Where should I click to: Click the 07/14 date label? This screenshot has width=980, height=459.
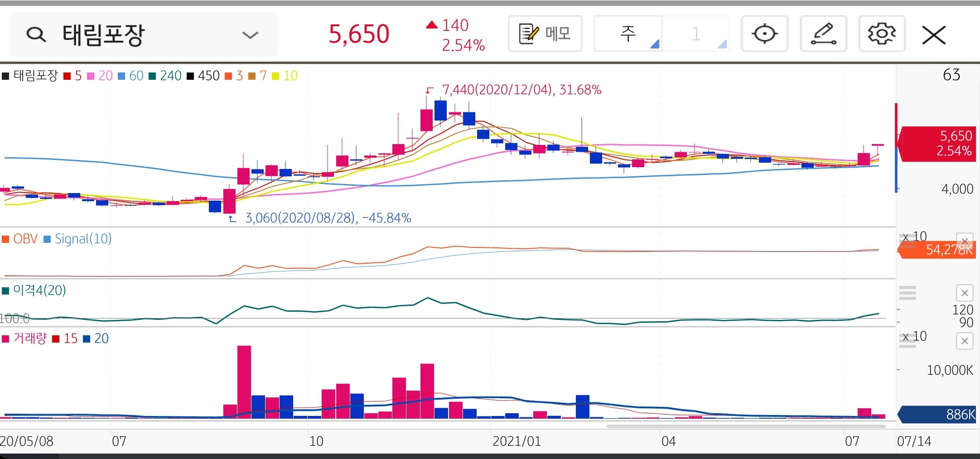point(914,441)
